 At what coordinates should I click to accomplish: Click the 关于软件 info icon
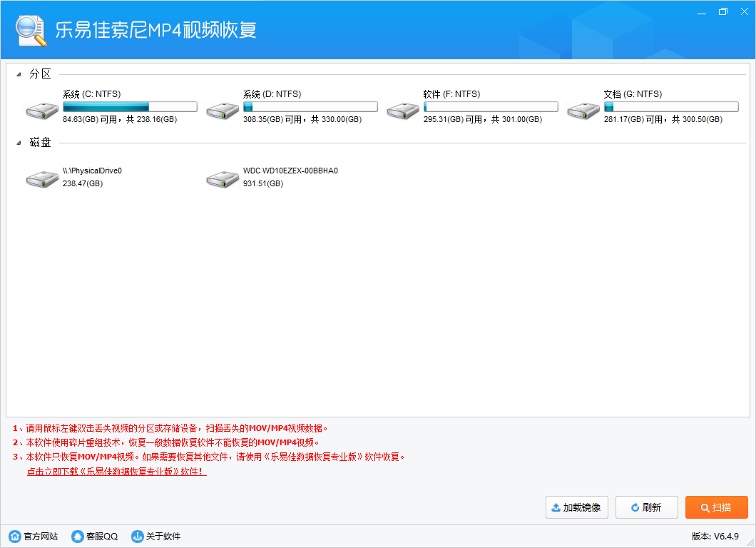[138, 536]
